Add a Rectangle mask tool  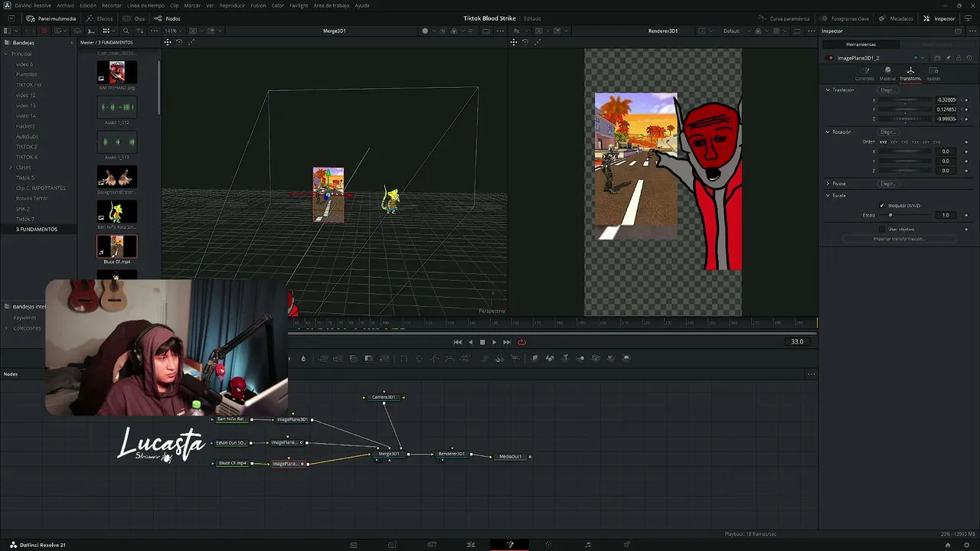pyautogui.click(x=403, y=358)
